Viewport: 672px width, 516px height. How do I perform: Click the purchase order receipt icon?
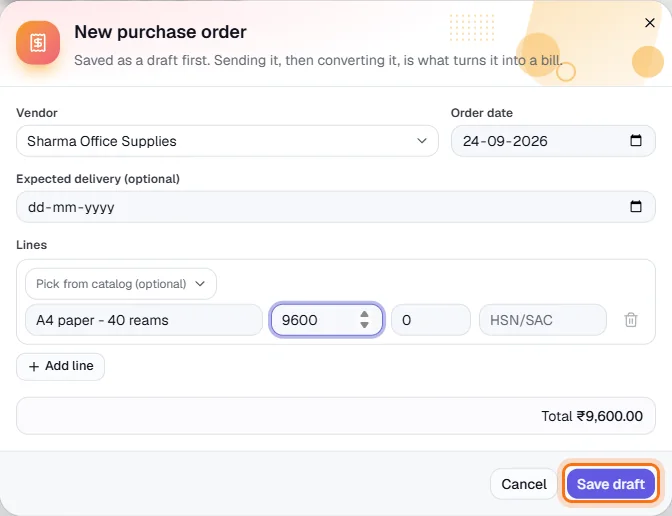pyautogui.click(x=38, y=42)
